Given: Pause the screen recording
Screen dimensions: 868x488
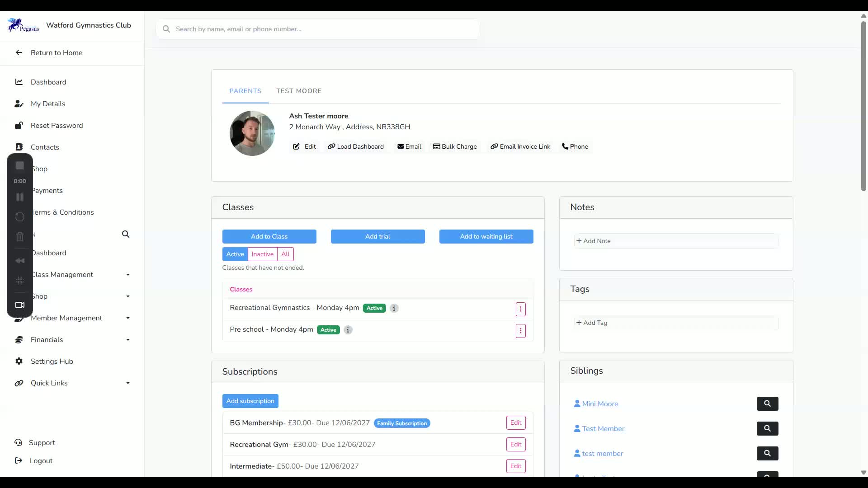Looking at the screenshot, I should (20, 197).
